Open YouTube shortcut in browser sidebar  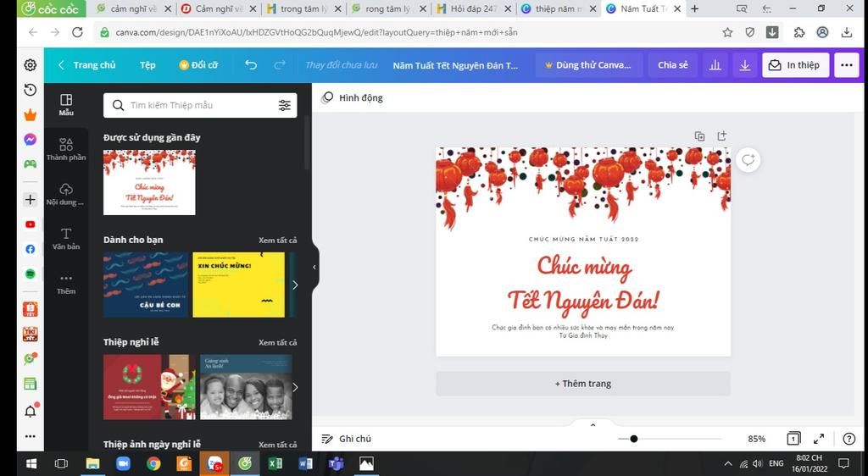click(x=31, y=224)
